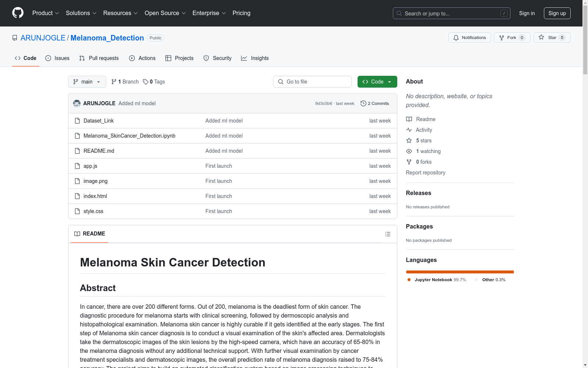The width and height of the screenshot is (588, 368).
Task: Click the ARUNJOGLE avatar in commit row
Action: point(77,103)
